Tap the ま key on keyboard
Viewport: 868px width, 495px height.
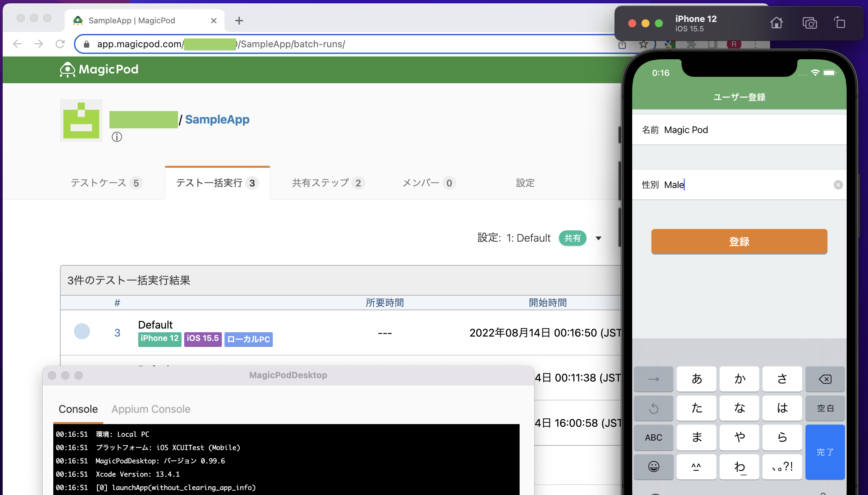[696, 437]
